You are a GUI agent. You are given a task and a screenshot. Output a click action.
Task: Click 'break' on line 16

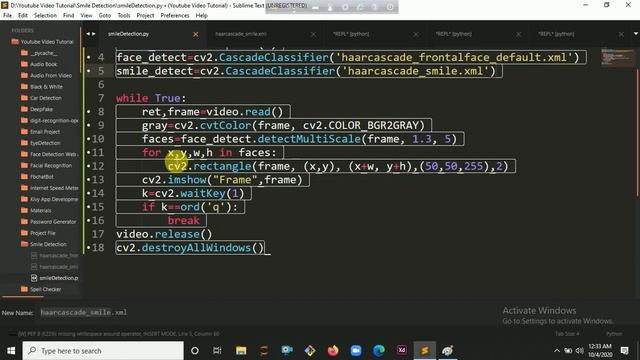pos(184,220)
